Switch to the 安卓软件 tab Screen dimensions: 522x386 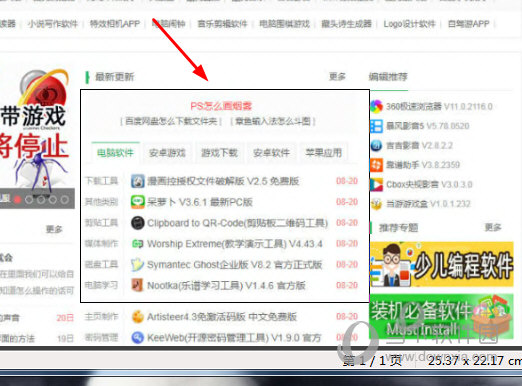pyautogui.click(x=272, y=153)
